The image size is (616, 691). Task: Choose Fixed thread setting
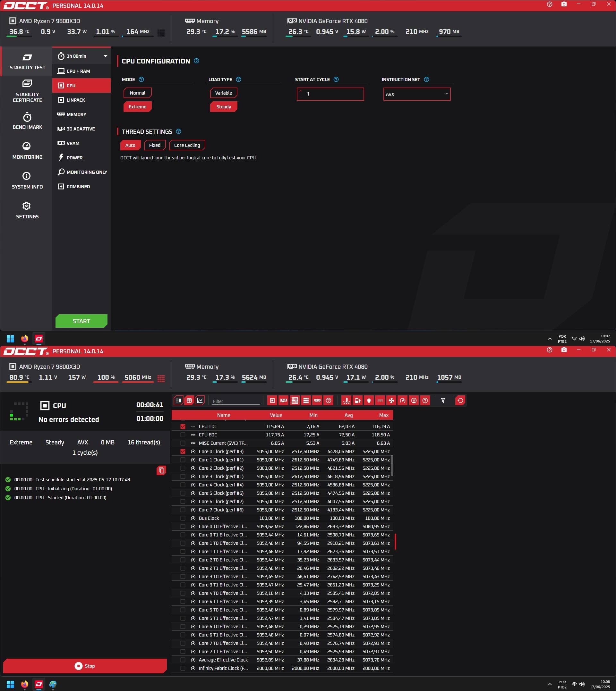pyautogui.click(x=155, y=145)
